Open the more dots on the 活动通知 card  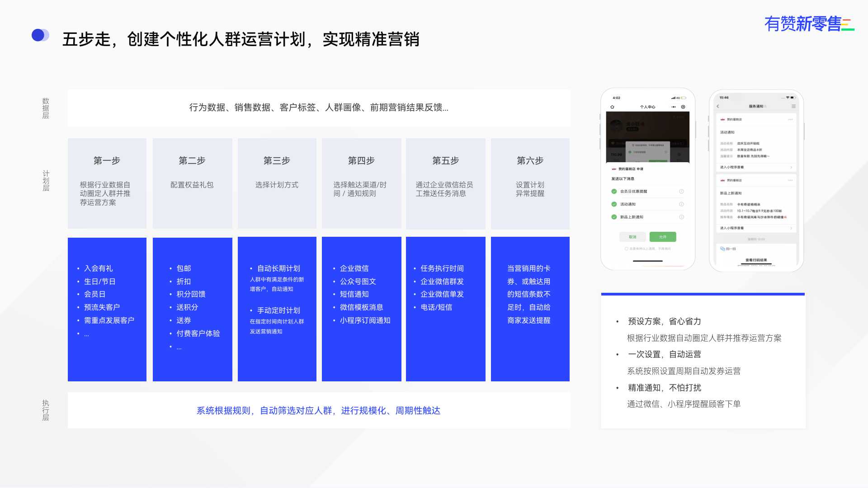pyautogui.click(x=790, y=120)
